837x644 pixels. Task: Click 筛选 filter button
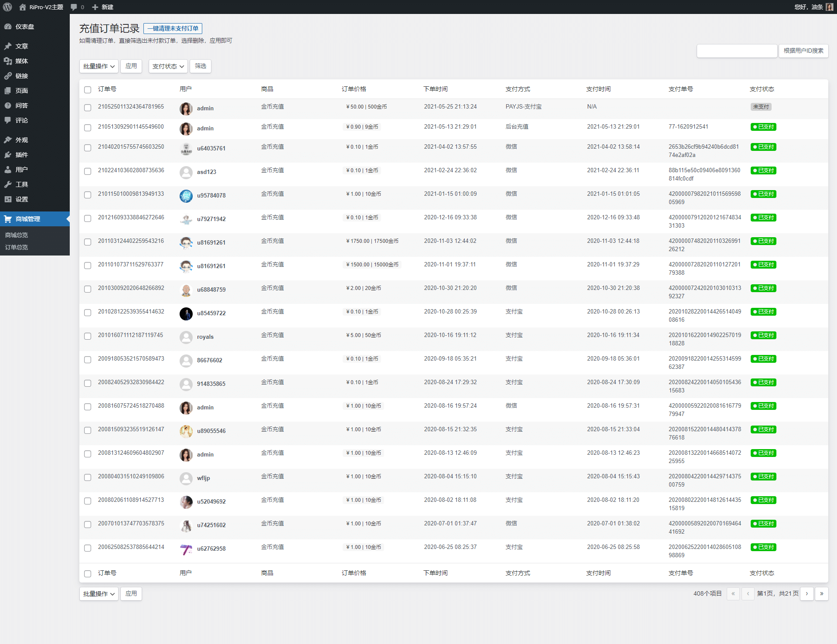tap(201, 66)
